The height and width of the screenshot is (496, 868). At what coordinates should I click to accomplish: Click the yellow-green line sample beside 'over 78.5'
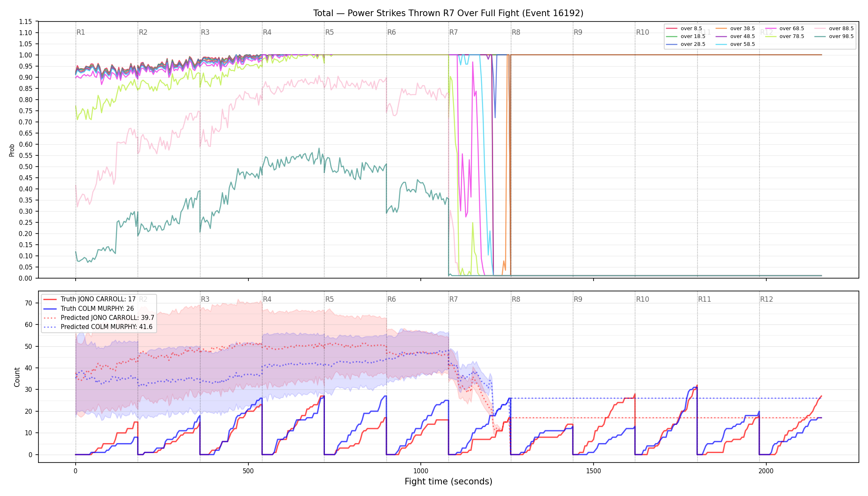pos(771,36)
